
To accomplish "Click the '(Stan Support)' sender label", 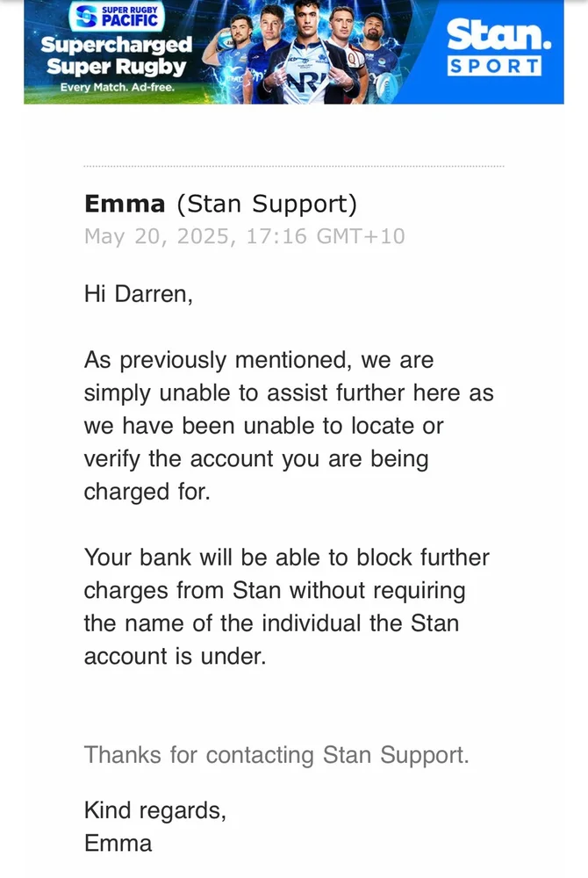I will (x=267, y=205).
